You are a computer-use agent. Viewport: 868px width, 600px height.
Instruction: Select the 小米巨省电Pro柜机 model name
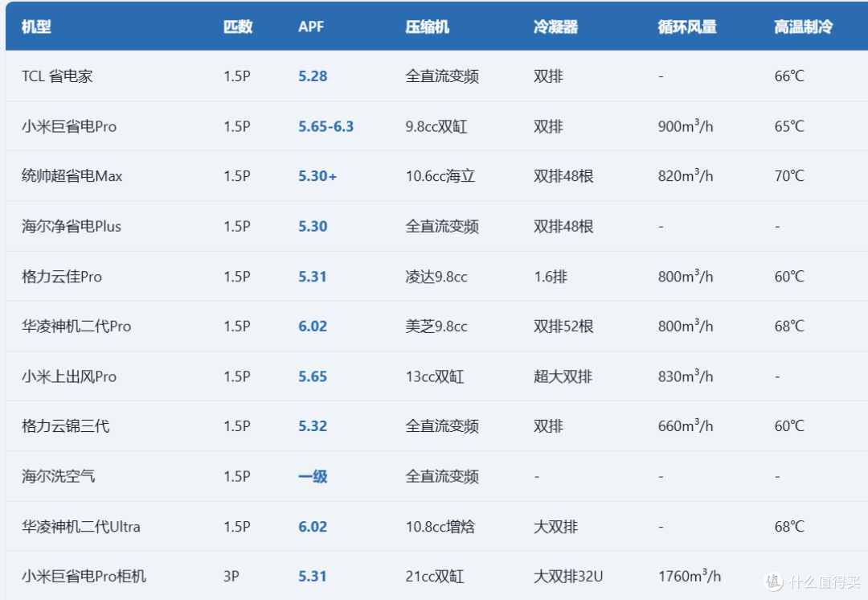84,576
